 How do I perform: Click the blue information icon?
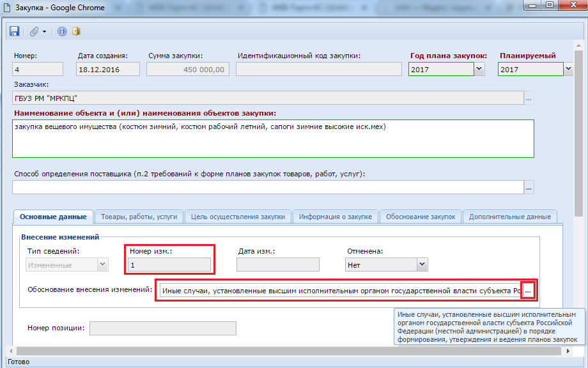pyautogui.click(x=62, y=31)
